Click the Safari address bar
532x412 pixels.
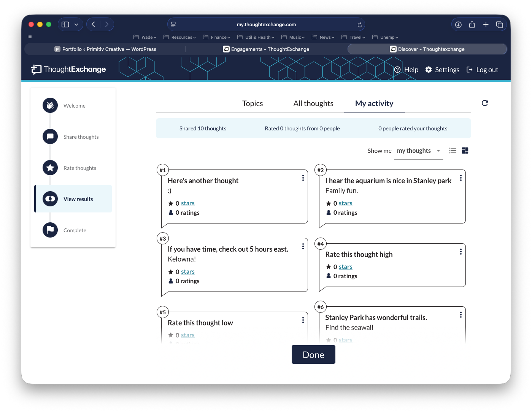coord(266,25)
